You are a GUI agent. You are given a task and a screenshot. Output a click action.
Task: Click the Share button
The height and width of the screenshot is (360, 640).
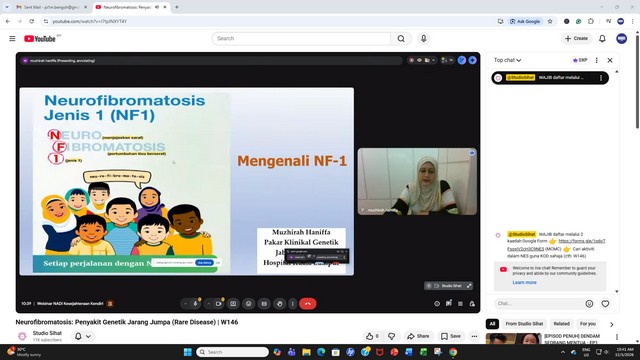click(x=418, y=336)
